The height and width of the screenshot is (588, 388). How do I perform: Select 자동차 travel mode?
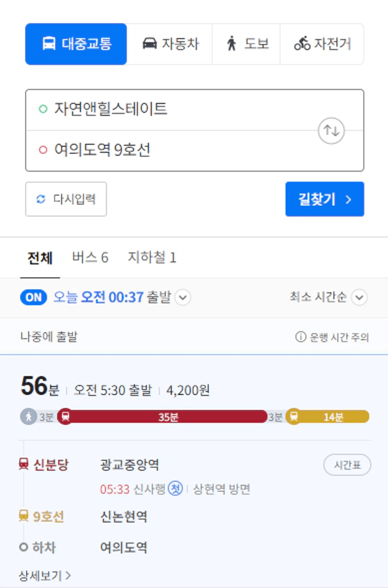[x=170, y=44]
